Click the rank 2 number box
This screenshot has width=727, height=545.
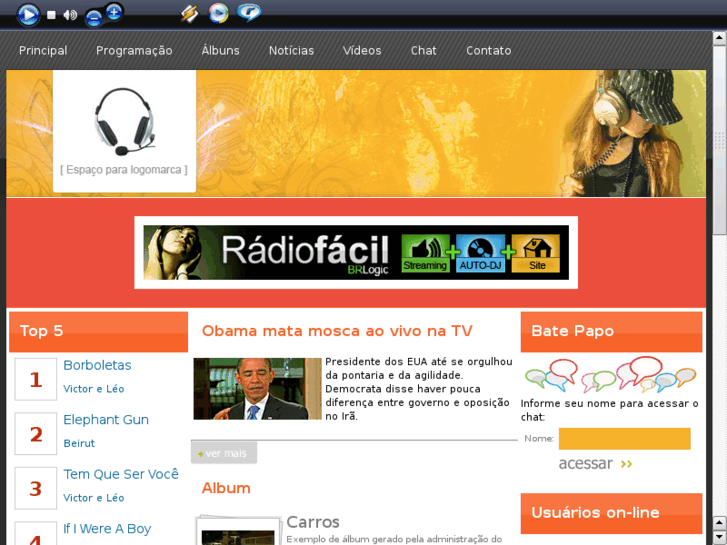[36, 434]
